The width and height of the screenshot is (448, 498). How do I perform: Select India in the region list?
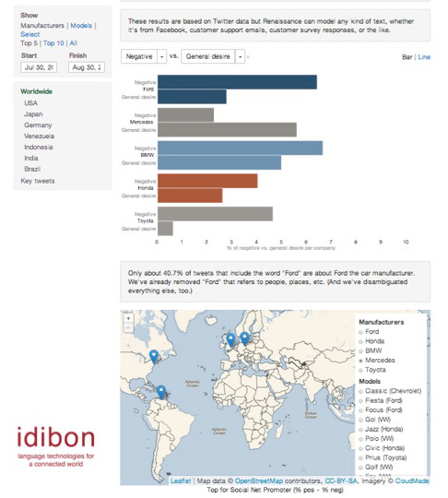tap(31, 158)
